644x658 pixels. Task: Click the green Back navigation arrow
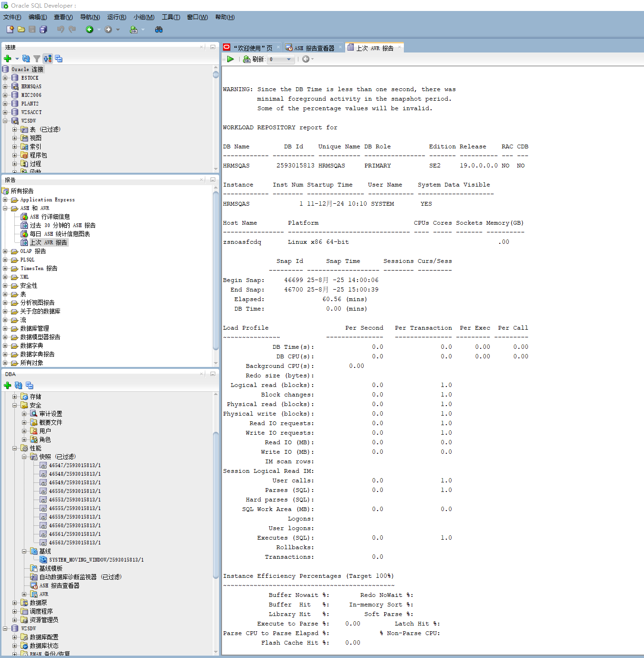[x=89, y=30]
